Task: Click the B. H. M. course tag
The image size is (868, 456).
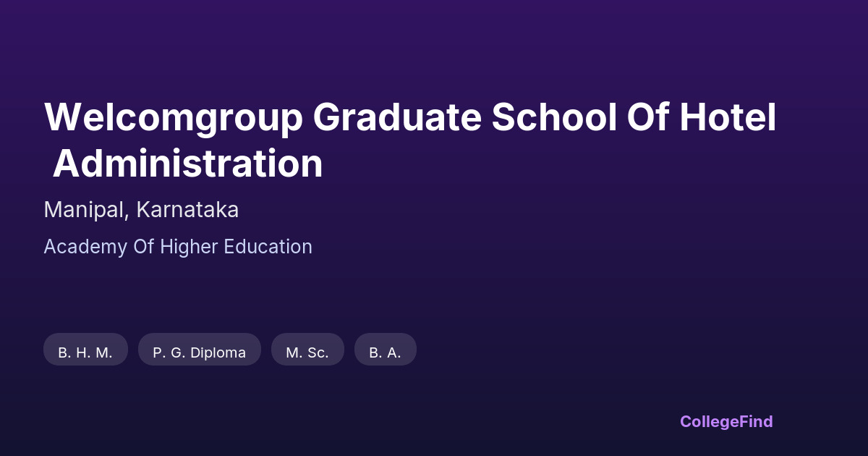Action: (x=85, y=352)
